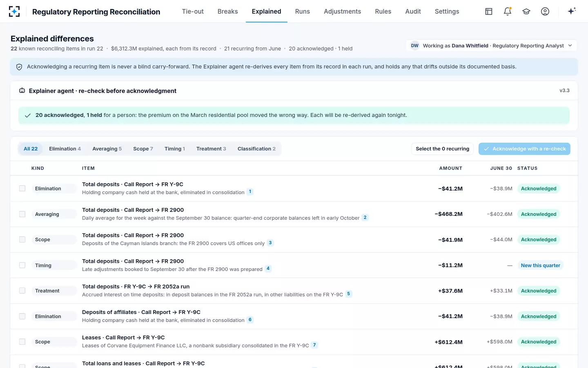Click the JUNE 30 column header

pyautogui.click(x=501, y=168)
